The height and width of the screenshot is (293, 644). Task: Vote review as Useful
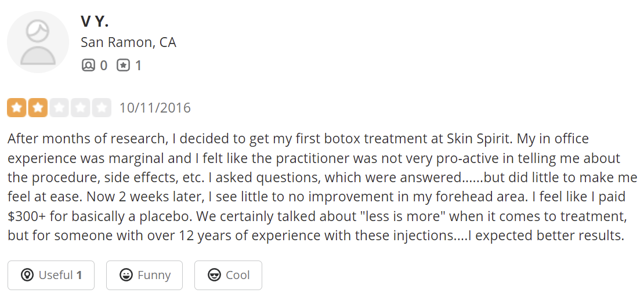(x=51, y=275)
